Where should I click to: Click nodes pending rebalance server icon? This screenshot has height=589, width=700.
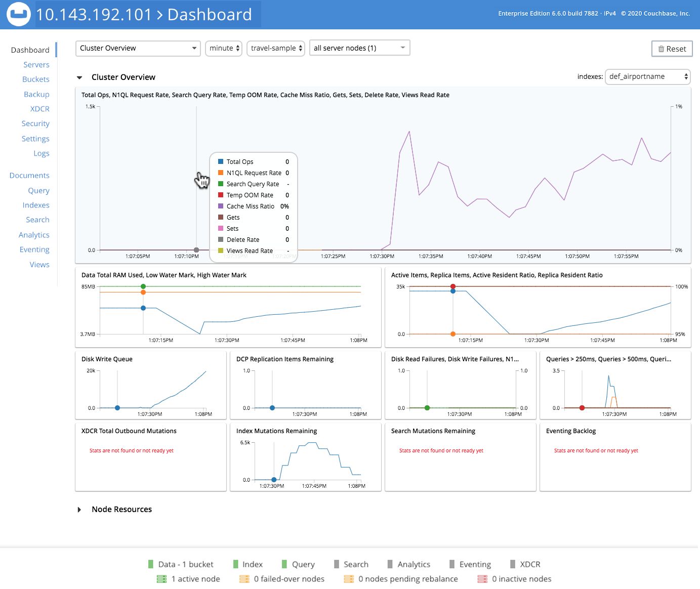tap(349, 579)
